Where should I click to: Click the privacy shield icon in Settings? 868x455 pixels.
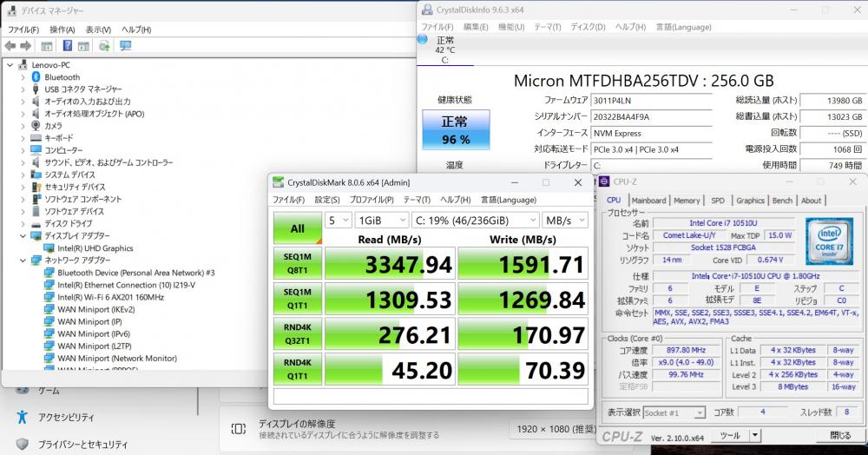coord(23,444)
